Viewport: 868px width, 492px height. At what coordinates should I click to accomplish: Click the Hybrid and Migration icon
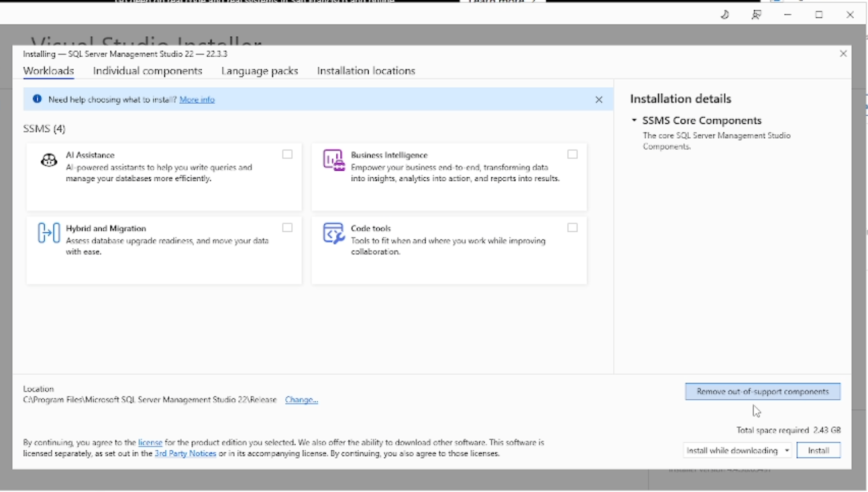pos(49,233)
